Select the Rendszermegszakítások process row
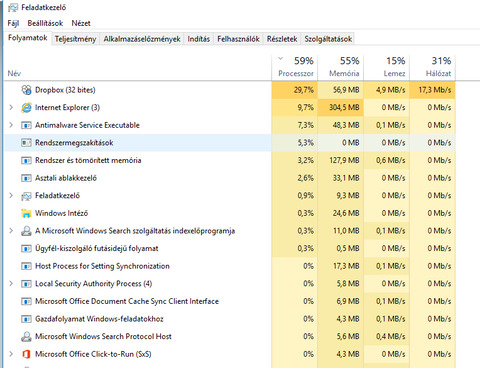Image resolution: width=480 pixels, height=368 pixels. 230,143
